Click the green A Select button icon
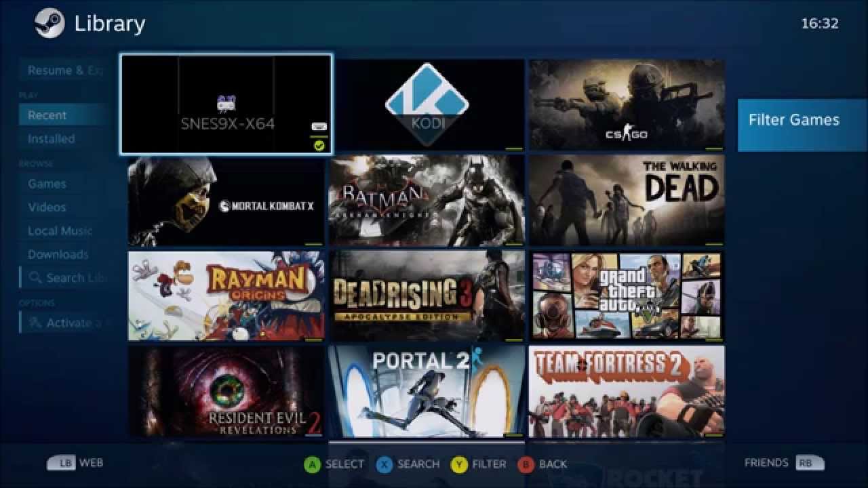868x488 pixels. (311, 464)
